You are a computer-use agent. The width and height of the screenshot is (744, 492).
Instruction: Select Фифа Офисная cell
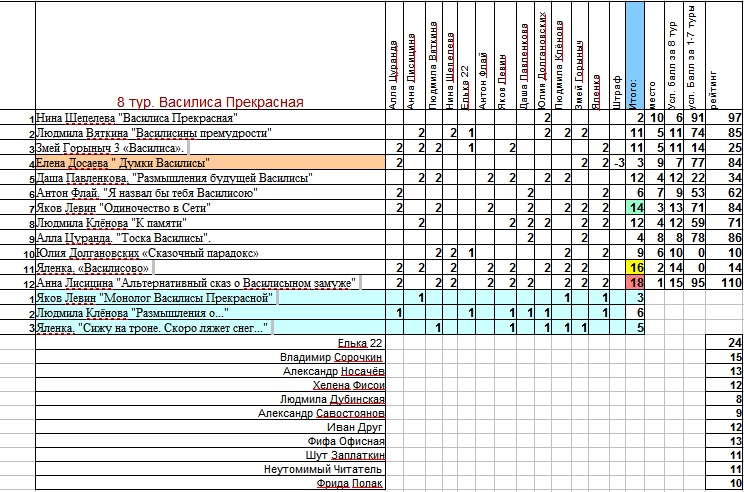coord(210,441)
